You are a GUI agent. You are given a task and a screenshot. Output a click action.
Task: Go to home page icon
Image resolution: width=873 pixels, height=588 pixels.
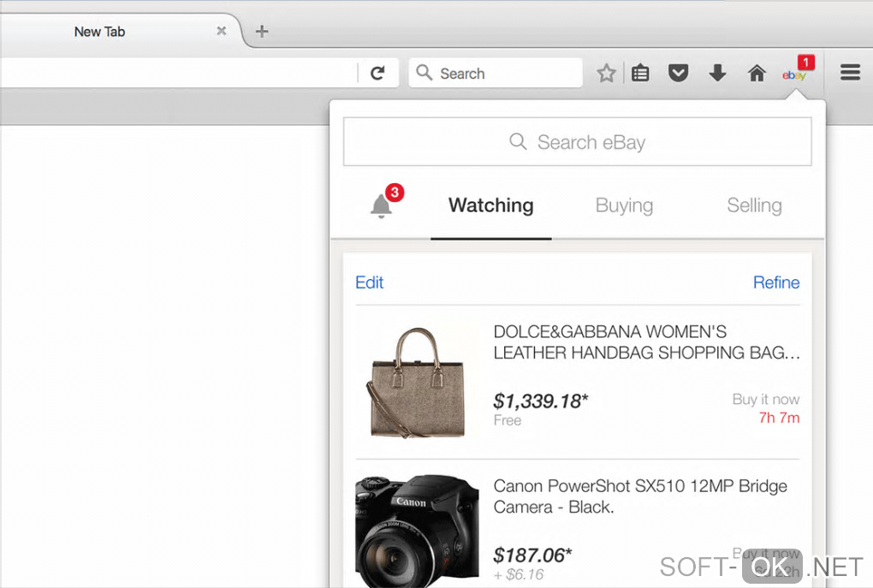pos(757,73)
